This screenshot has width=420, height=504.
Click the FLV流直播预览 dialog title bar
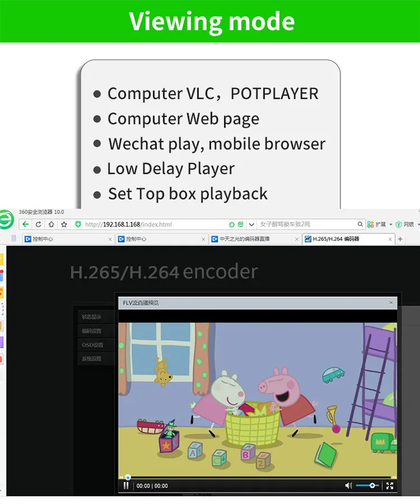coord(258,303)
